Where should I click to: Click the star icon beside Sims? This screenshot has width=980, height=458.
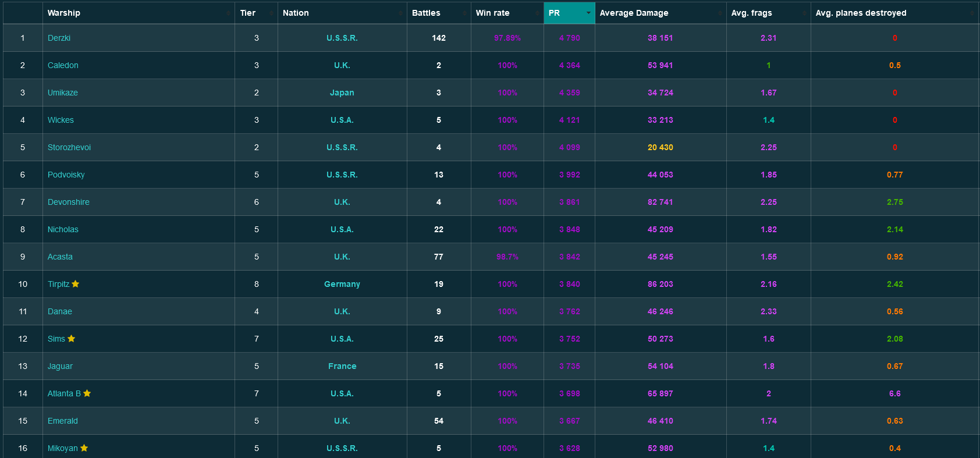coord(72,339)
